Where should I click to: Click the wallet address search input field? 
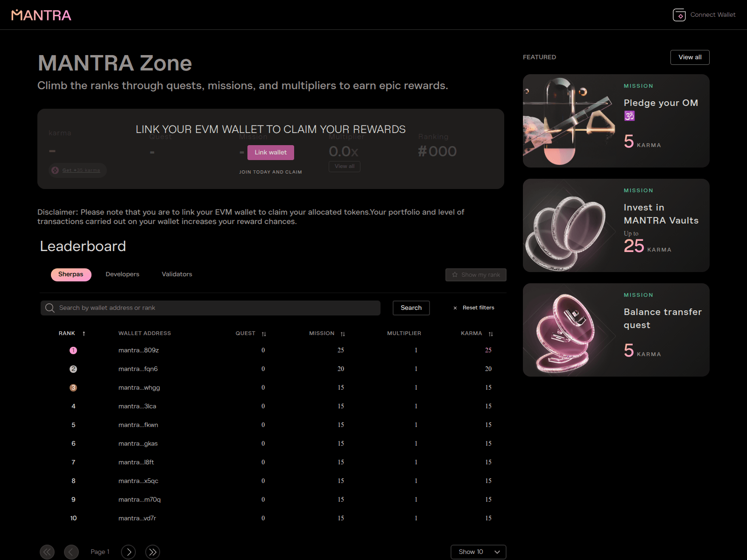[x=210, y=308]
